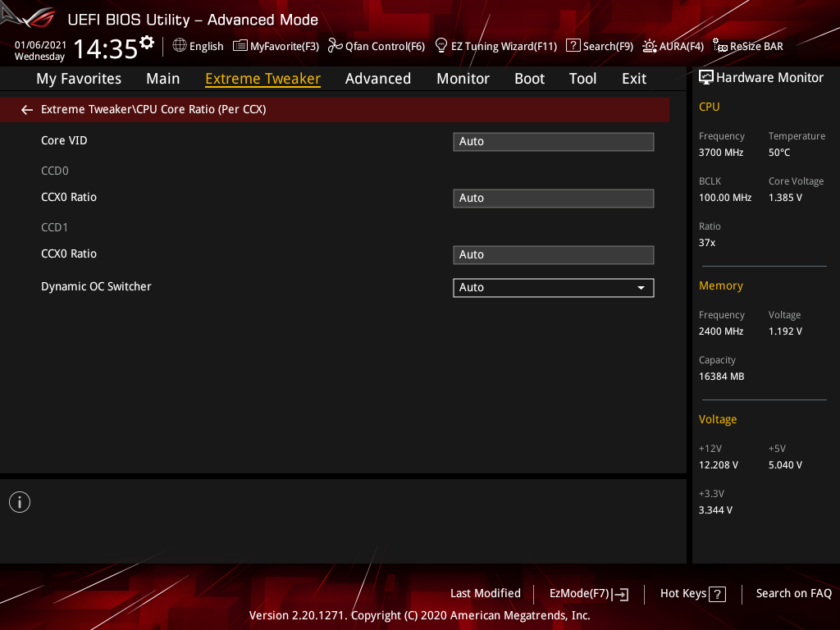Click the 1.385 V core voltage value

click(x=785, y=198)
